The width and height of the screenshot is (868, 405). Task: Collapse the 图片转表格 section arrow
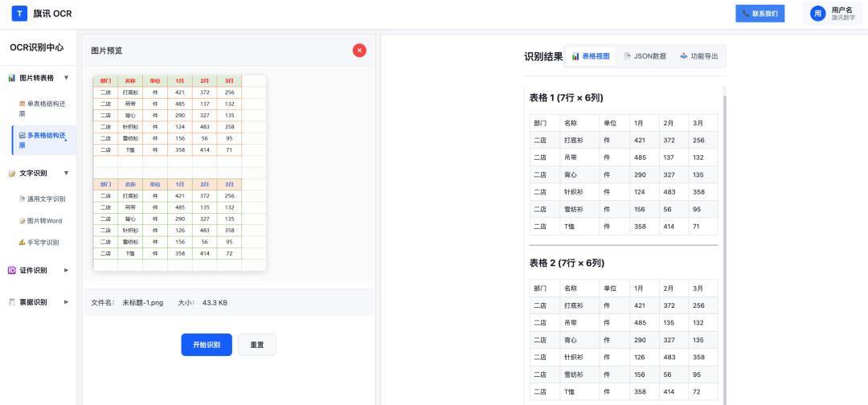coord(67,78)
